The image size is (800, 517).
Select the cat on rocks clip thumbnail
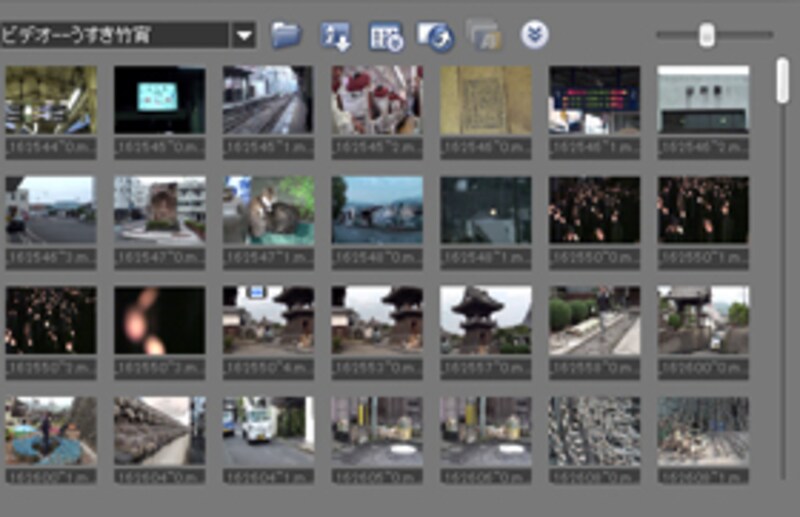pos(267,210)
